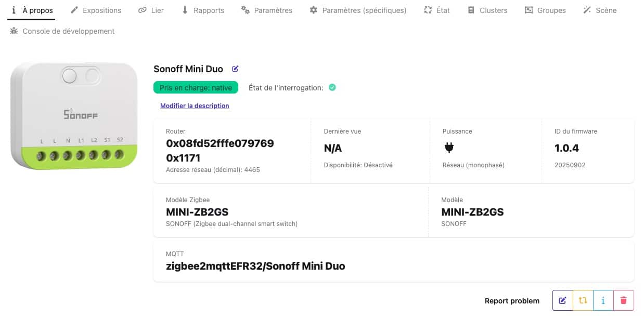The height and width of the screenshot is (318, 644).
Task: Click the power plug icon under Puissance
Action: coord(449,148)
